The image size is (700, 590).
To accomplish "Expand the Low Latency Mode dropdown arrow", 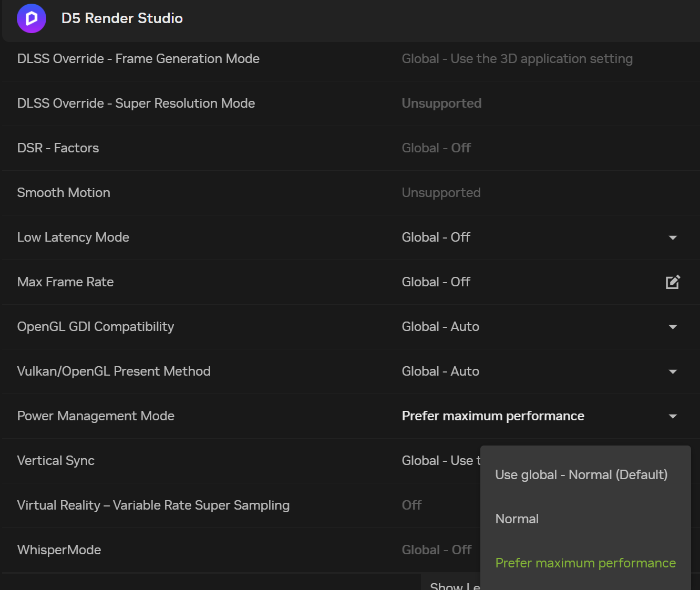I will point(673,237).
